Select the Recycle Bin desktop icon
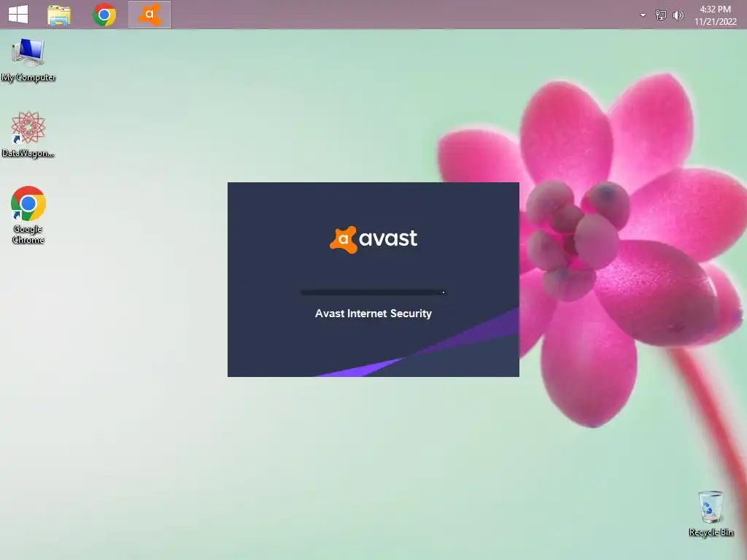 pyautogui.click(x=711, y=514)
